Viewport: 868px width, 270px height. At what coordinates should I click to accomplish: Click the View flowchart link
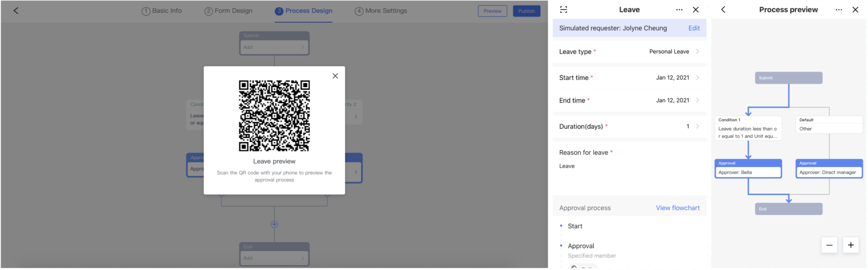click(677, 208)
